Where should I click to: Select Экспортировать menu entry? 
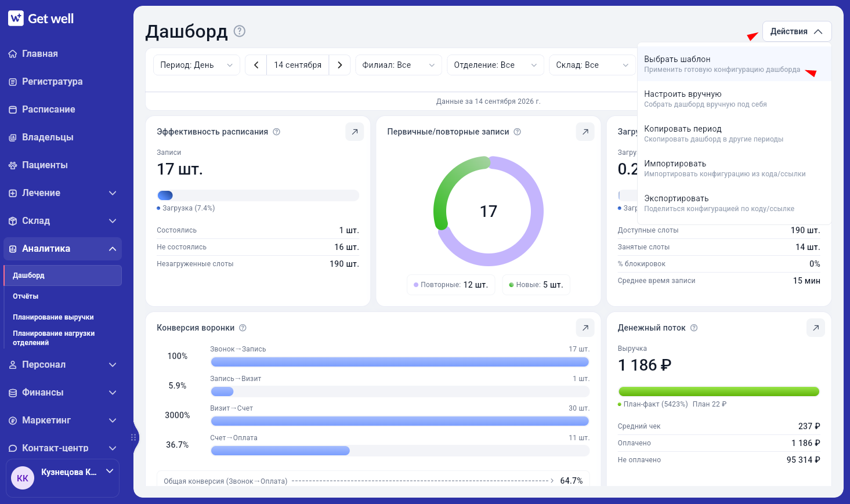pos(735,203)
